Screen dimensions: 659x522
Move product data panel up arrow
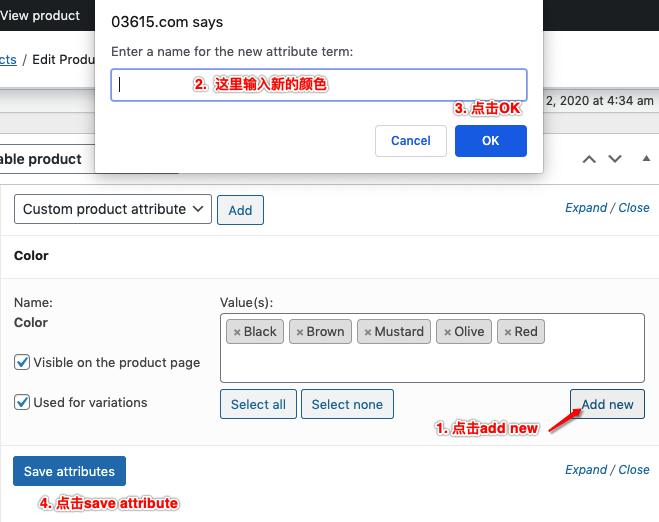pos(590,159)
